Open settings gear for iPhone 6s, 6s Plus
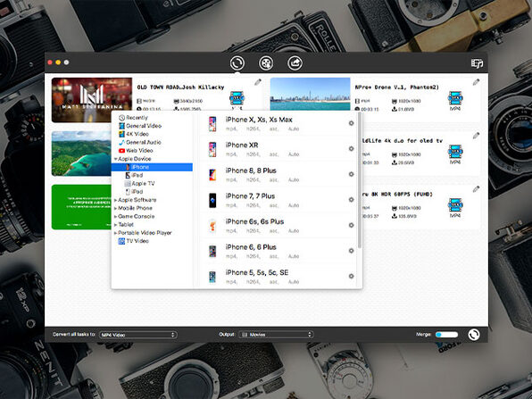 pos(351,225)
